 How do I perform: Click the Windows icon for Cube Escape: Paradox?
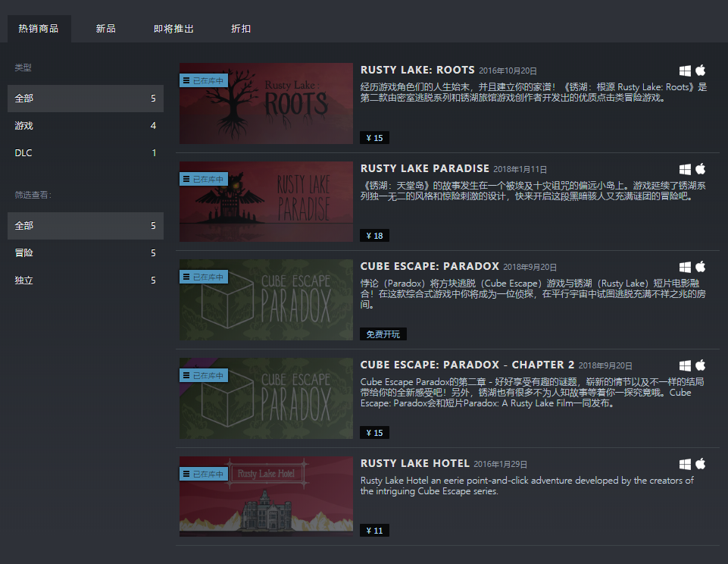coord(686,267)
